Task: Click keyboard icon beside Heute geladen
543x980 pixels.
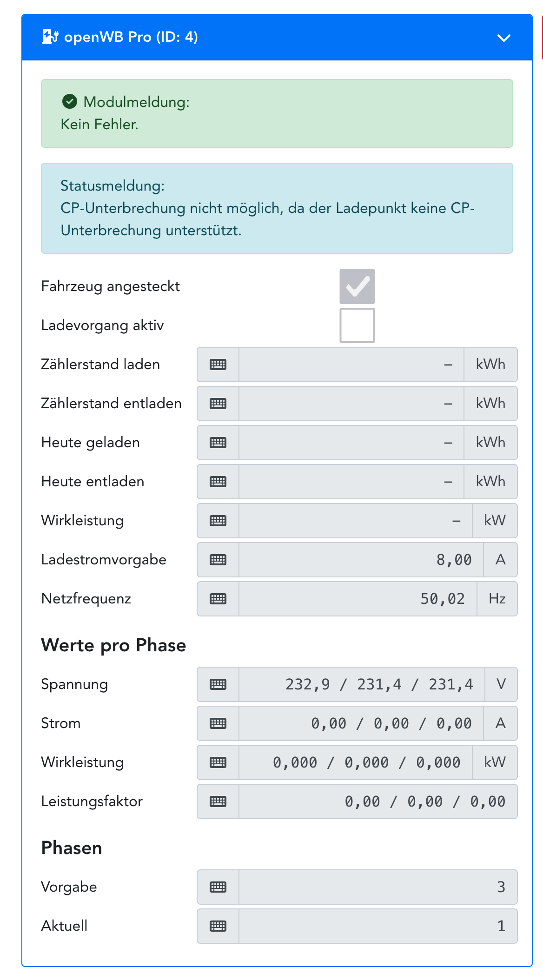Action: click(x=218, y=443)
